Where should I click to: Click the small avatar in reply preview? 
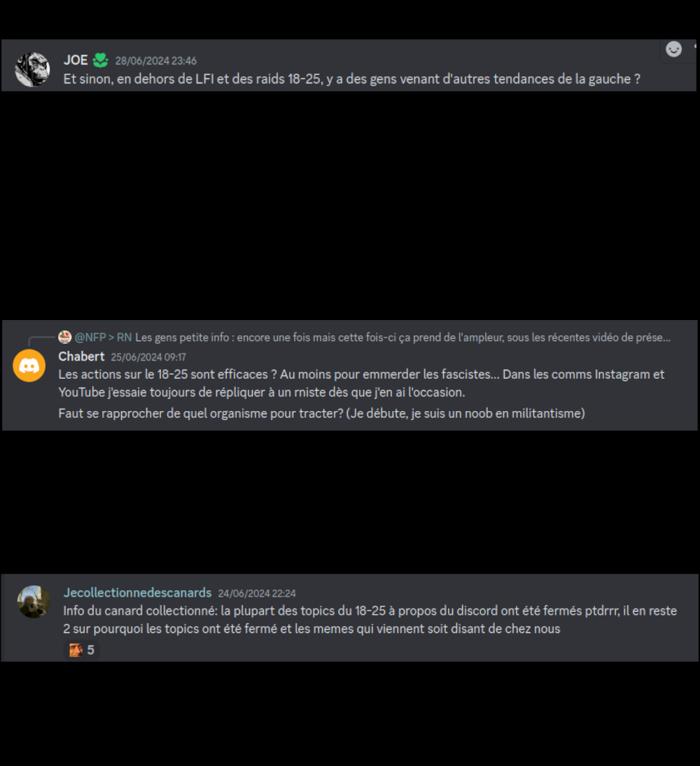(x=64, y=337)
